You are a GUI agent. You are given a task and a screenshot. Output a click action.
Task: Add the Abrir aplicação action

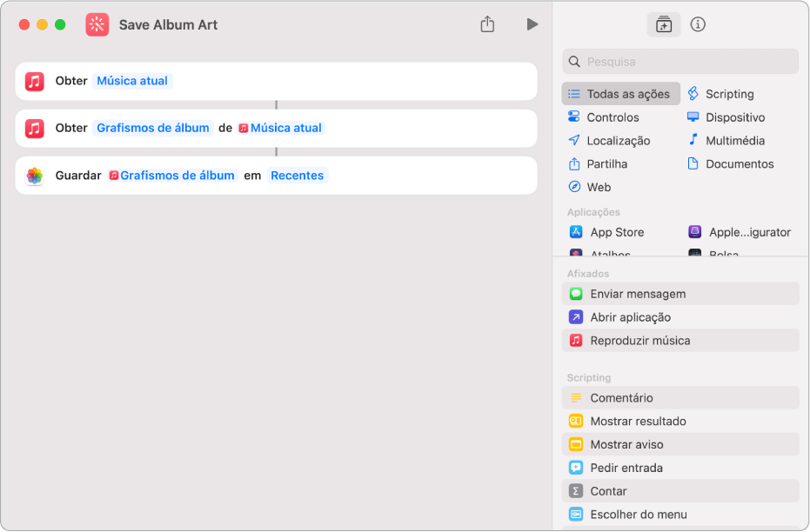pyautogui.click(x=680, y=316)
